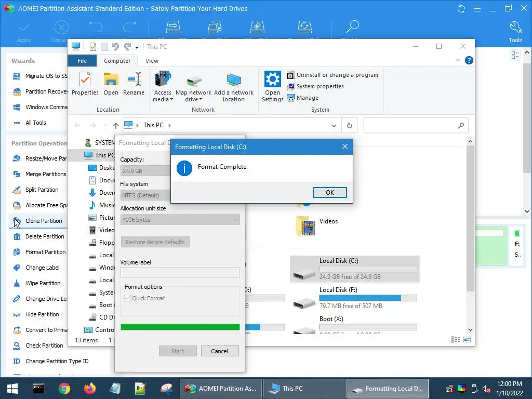532x399 pixels.
Task: Expand the This PC breadcrumb chevron
Action: click(x=169, y=126)
